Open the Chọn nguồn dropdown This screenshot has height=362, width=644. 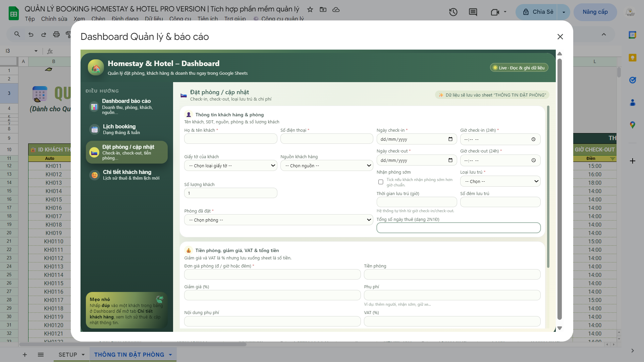327,166
